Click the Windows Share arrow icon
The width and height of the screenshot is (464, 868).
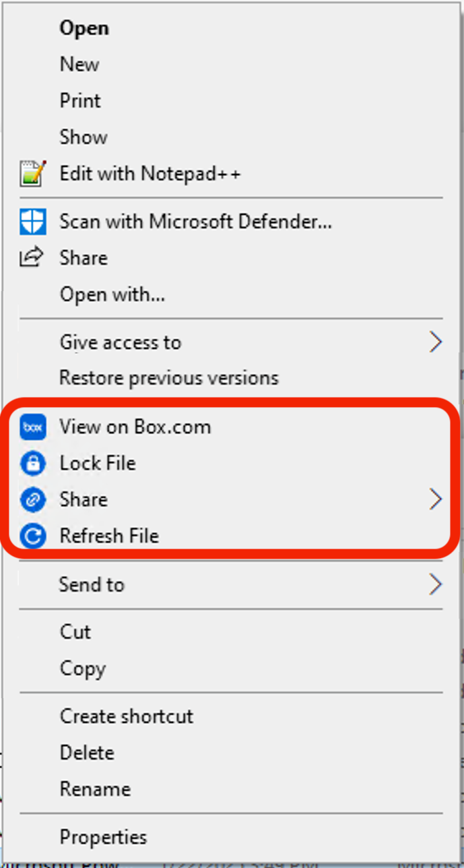32,257
